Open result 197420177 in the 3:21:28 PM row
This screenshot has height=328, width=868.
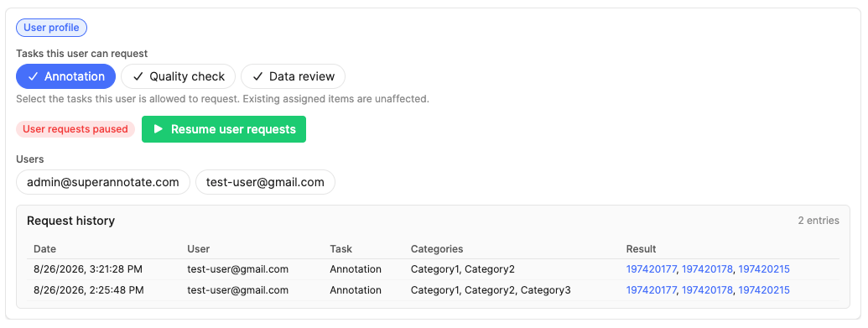(651, 269)
